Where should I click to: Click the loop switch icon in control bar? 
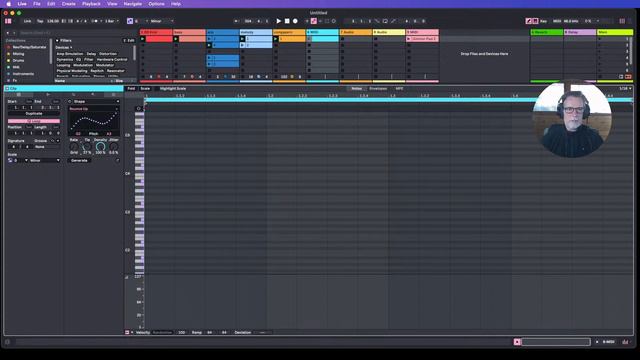coord(385,21)
